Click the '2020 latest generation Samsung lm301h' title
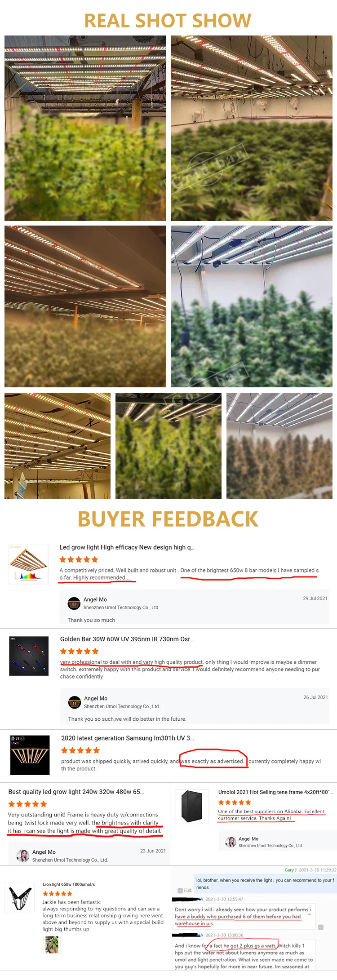Image resolution: width=337 pixels, height=980 pixels. 128,738
